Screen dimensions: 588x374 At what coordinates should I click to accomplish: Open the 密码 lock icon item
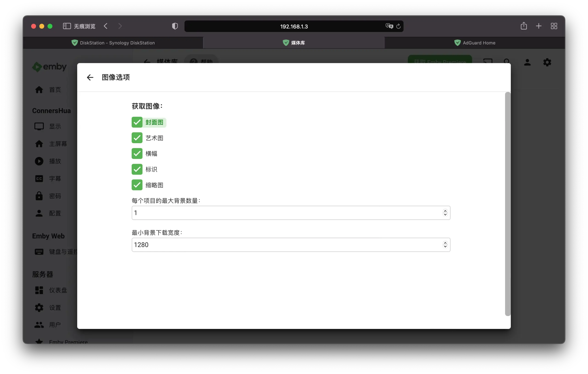coord(39,196)
